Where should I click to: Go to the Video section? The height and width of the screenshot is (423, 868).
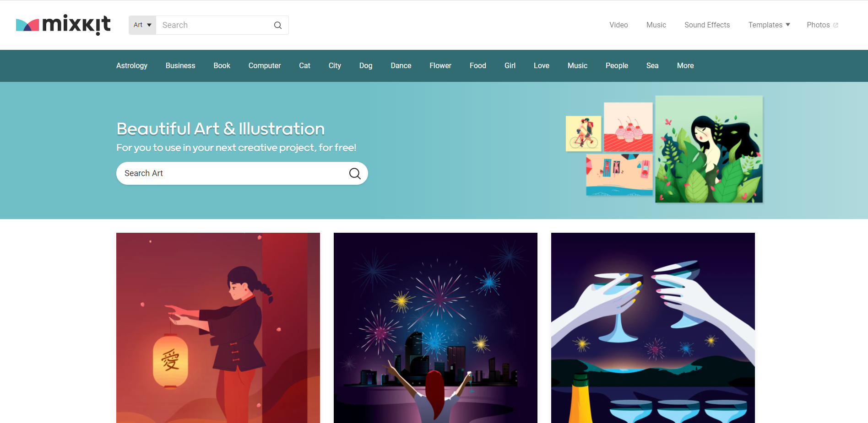click(x=618, y=25)
